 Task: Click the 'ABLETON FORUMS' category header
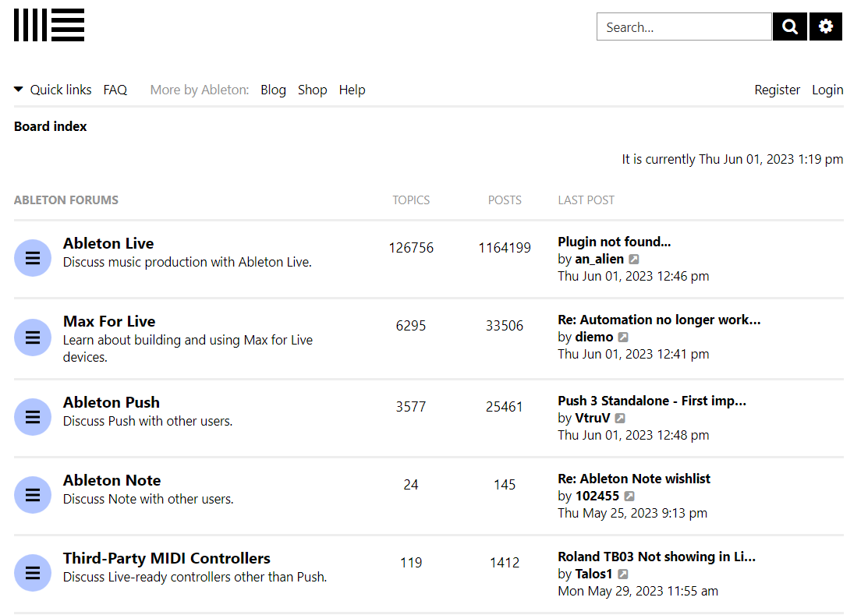point(66,200)
